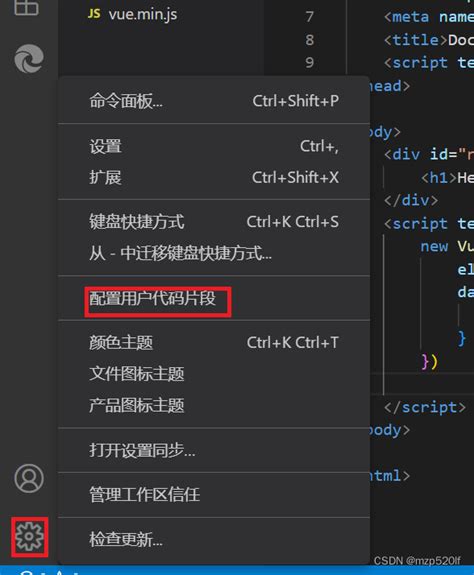Open the Edge browser tools icon
474x575 pixels.
29,59
